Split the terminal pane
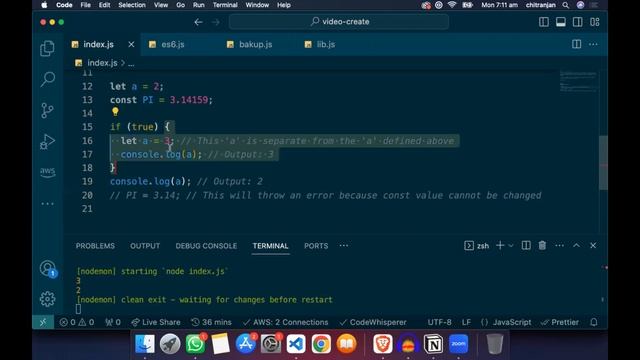Screen dimensions: 640x360 [526, 245]
